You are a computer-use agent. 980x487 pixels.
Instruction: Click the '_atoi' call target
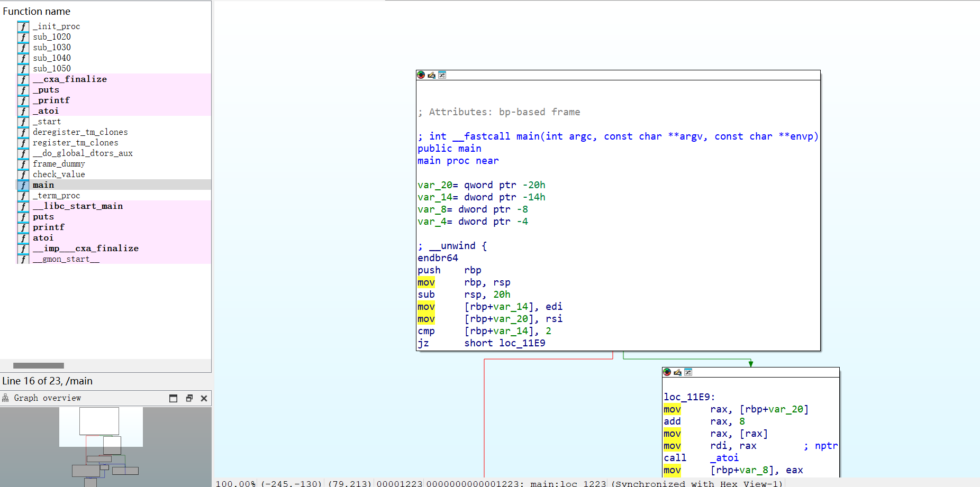[724, 458]
